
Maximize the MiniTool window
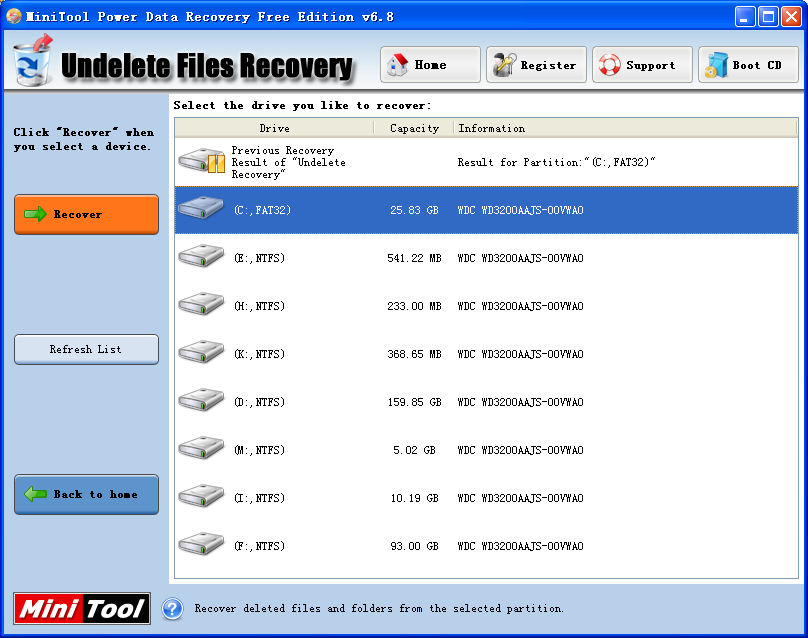click(x=768, y=16)
